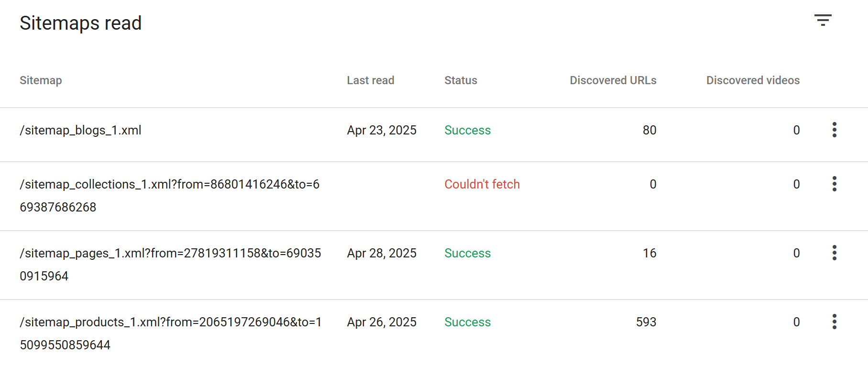Sort by the Last read column
This screenshot has width=868, height=367.
click(370, 80)
